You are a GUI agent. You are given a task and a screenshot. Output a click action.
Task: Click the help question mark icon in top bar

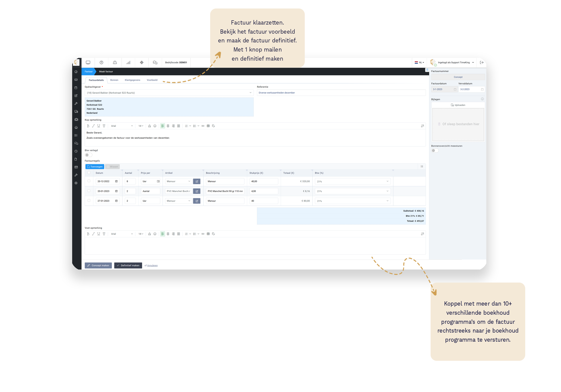pyautogui.click(x=102, y=62)
